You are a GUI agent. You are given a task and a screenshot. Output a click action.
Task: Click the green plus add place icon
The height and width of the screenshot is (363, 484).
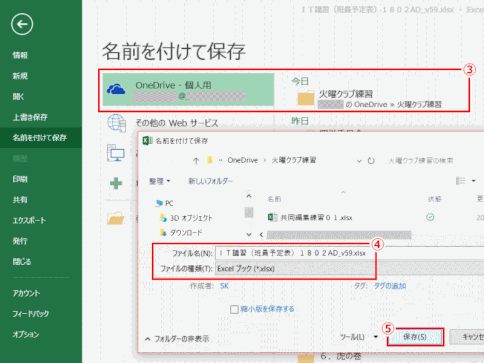(x=116, y=183)
